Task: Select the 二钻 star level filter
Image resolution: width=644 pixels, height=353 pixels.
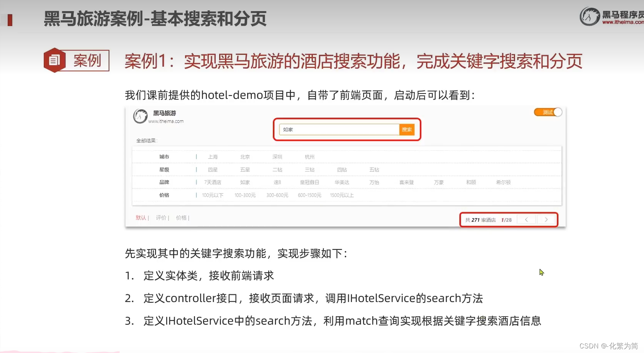Action: pyautogui.click(x=277, y=169)
